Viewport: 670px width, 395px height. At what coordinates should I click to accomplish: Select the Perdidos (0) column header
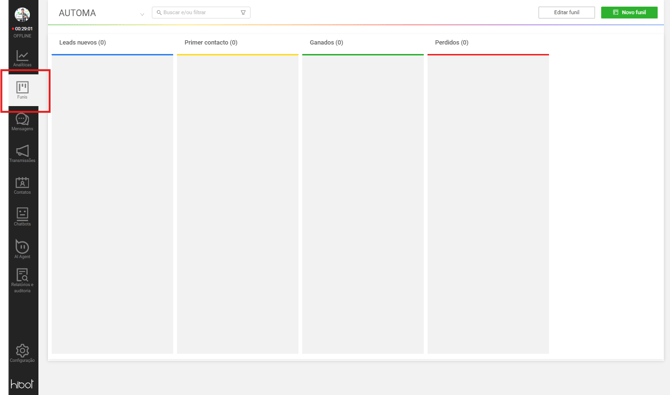pos(452,42)
